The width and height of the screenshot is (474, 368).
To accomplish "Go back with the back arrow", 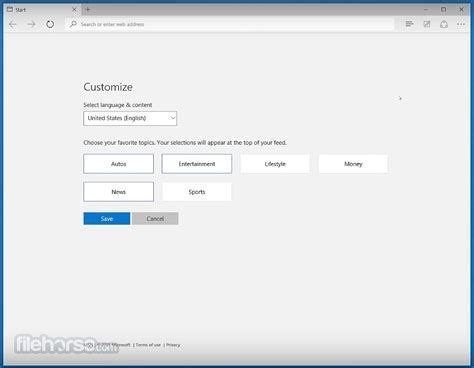I will click(x=13, y=24).
